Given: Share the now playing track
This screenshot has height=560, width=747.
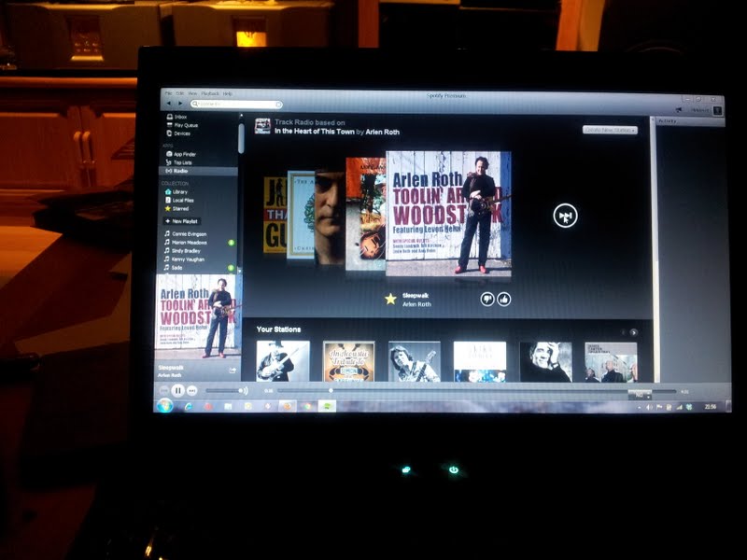Looking at the screenshot, I should click(x=233, y=370).
